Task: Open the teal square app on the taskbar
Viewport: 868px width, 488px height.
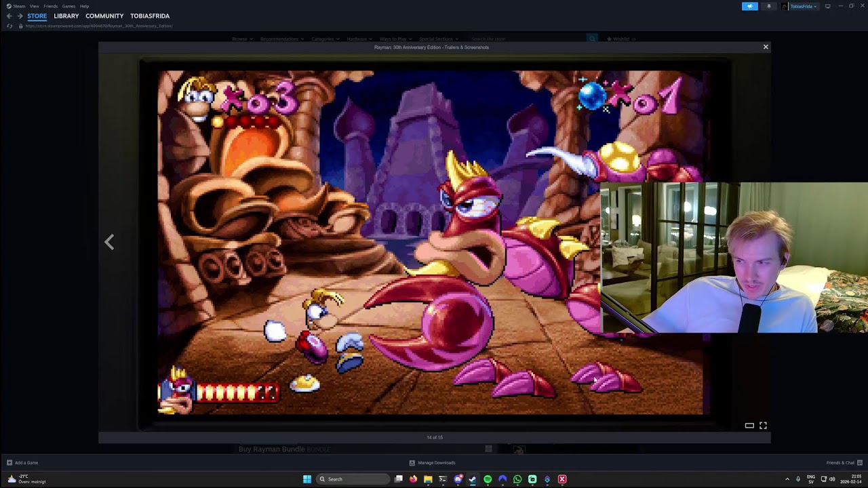Action: [532, 479]
